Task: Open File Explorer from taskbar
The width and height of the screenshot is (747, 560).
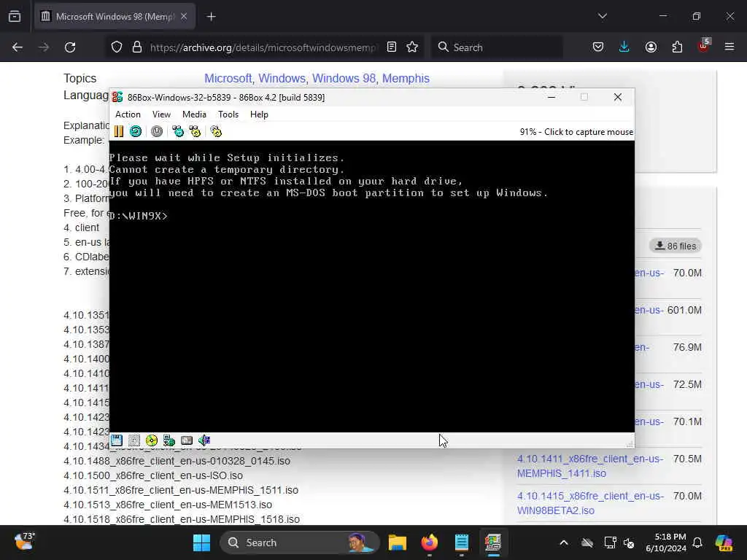Action: 398,542
